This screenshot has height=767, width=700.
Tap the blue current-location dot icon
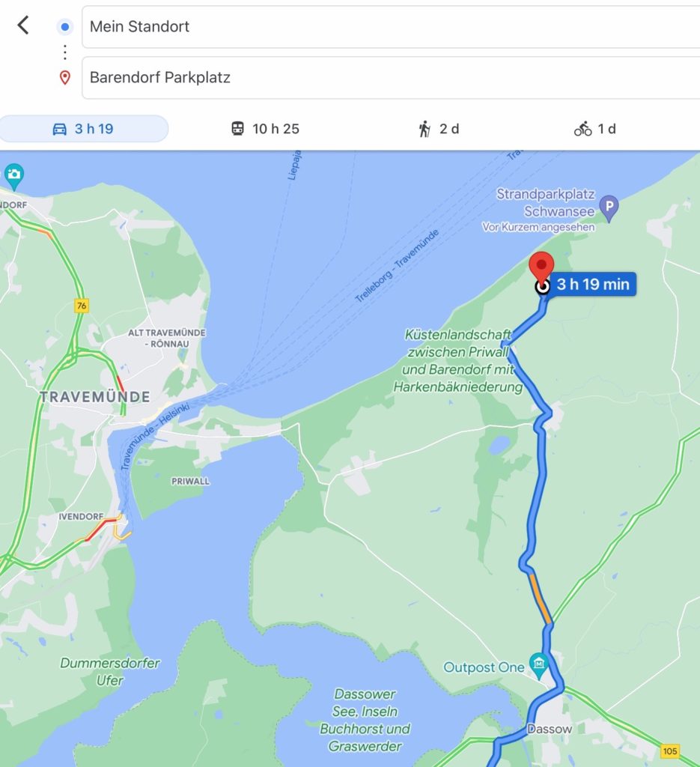tap(64, 26)
